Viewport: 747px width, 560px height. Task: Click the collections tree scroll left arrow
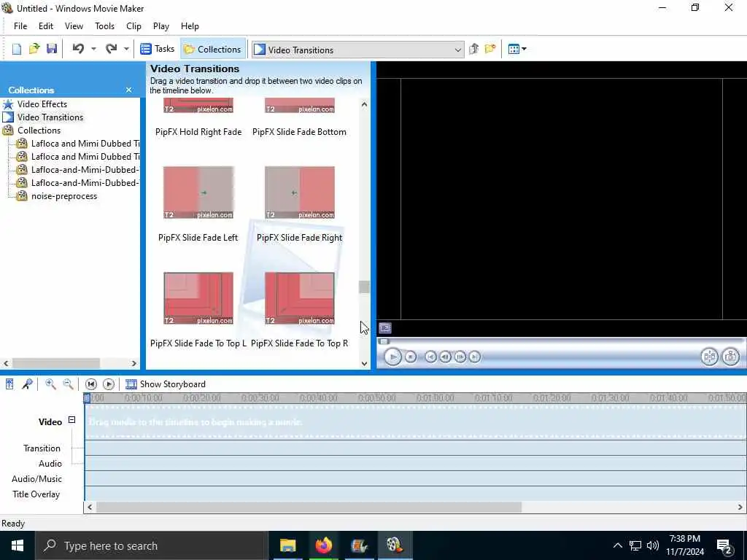click(x=6, y=363)
